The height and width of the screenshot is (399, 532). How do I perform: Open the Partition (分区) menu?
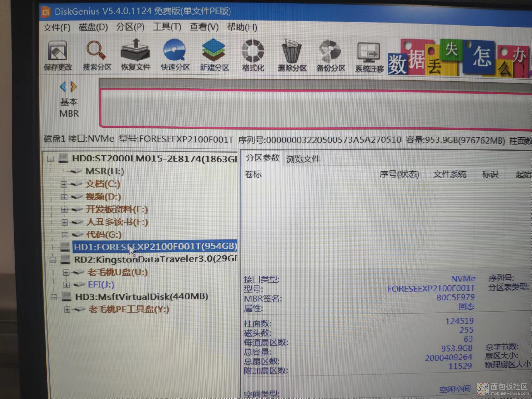point(130,27)
